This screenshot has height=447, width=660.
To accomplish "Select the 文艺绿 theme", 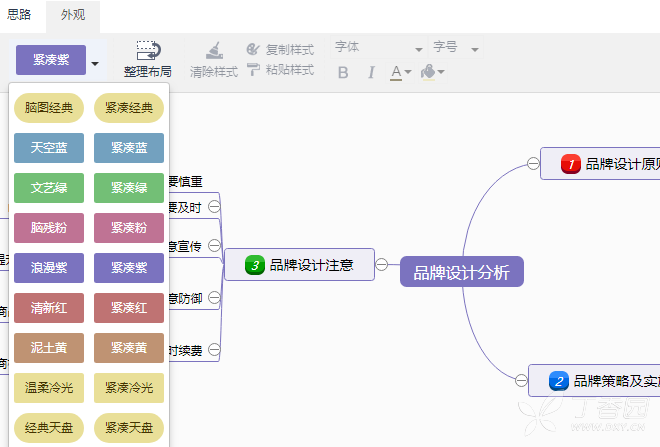I will pyautogui.click(x=49, y=188).
